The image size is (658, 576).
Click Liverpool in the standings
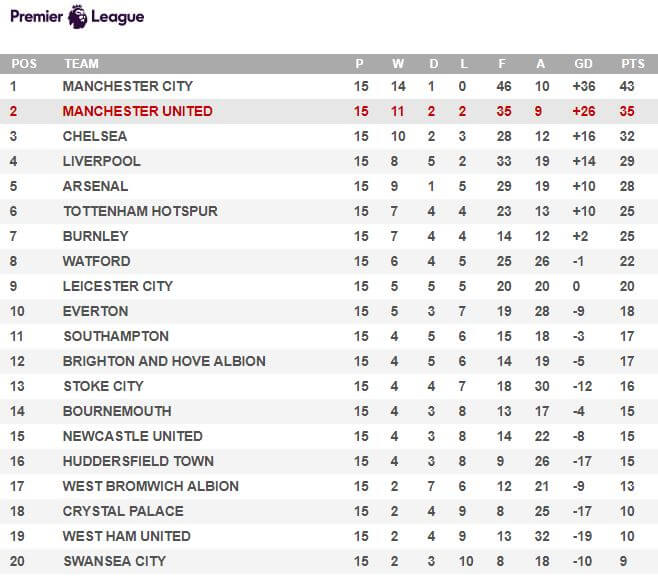tap(102, 161)
